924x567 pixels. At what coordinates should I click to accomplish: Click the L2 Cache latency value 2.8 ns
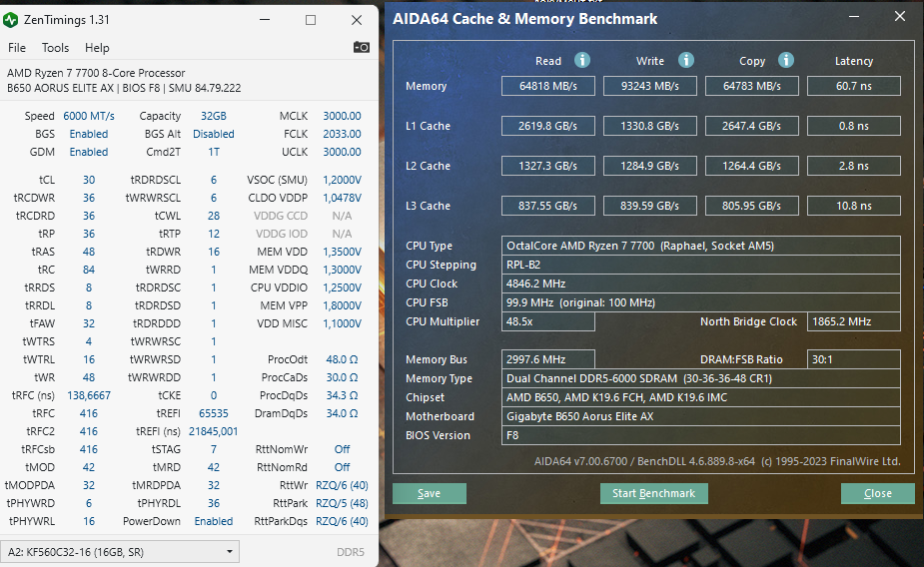pos(854,166)
